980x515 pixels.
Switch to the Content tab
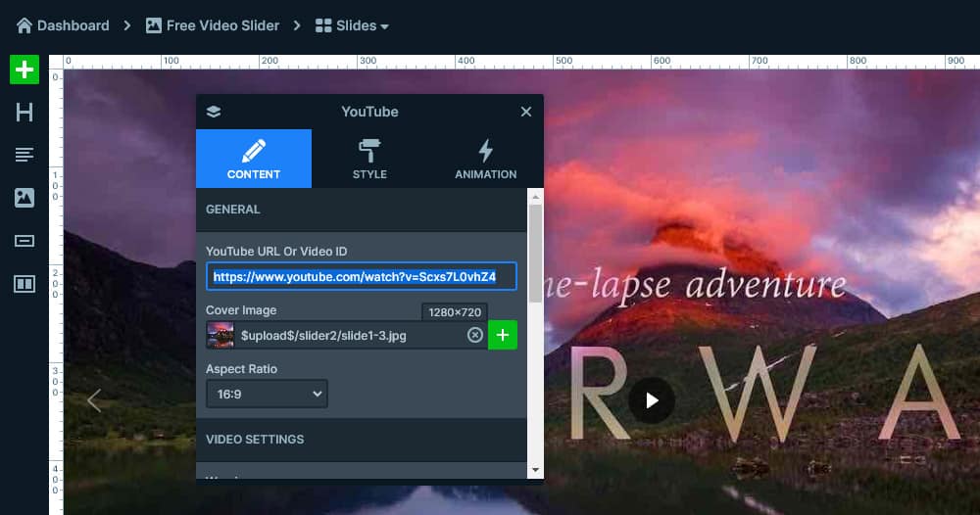coord(254,159)
